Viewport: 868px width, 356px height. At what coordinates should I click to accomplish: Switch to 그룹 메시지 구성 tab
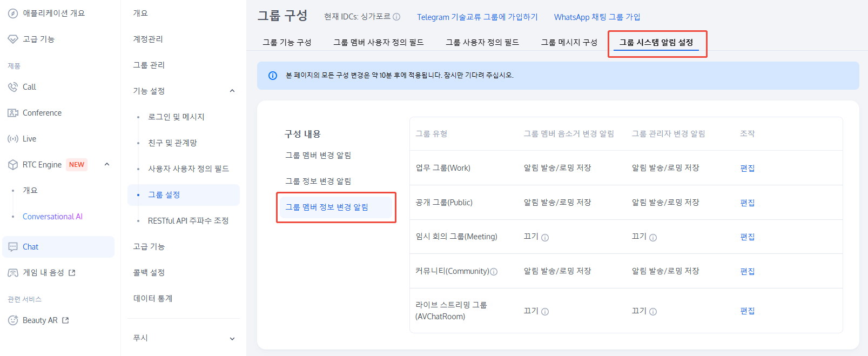point(569,42)
